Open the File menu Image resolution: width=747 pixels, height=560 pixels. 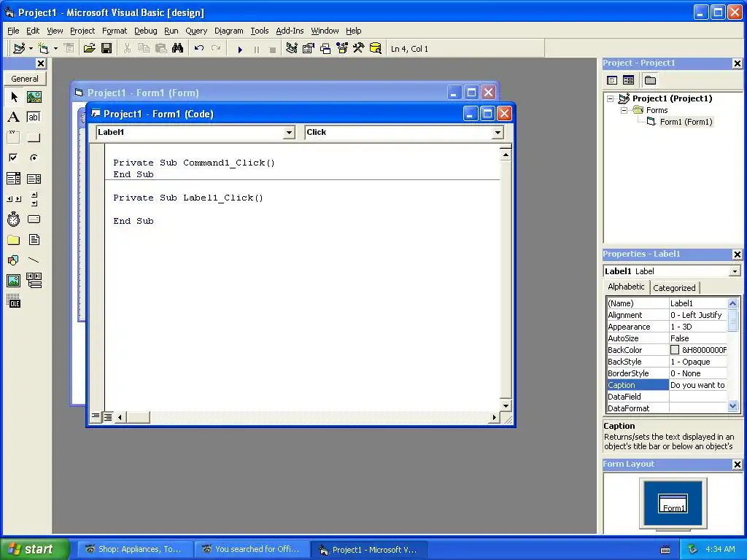pyautogui.click(x=13, y=31)
